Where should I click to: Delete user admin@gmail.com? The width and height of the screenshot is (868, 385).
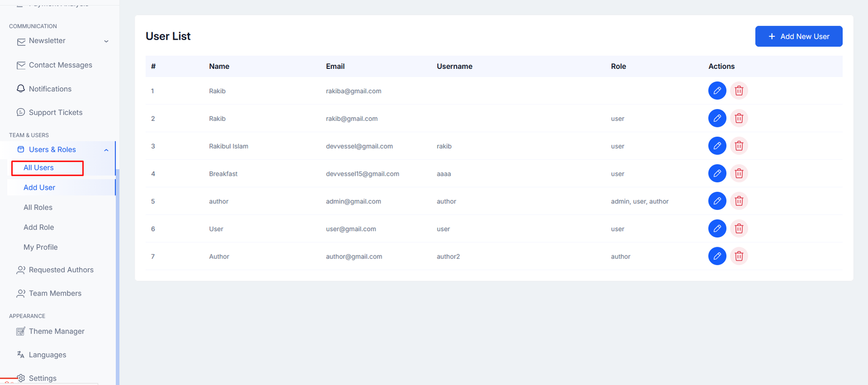point(739,201)
